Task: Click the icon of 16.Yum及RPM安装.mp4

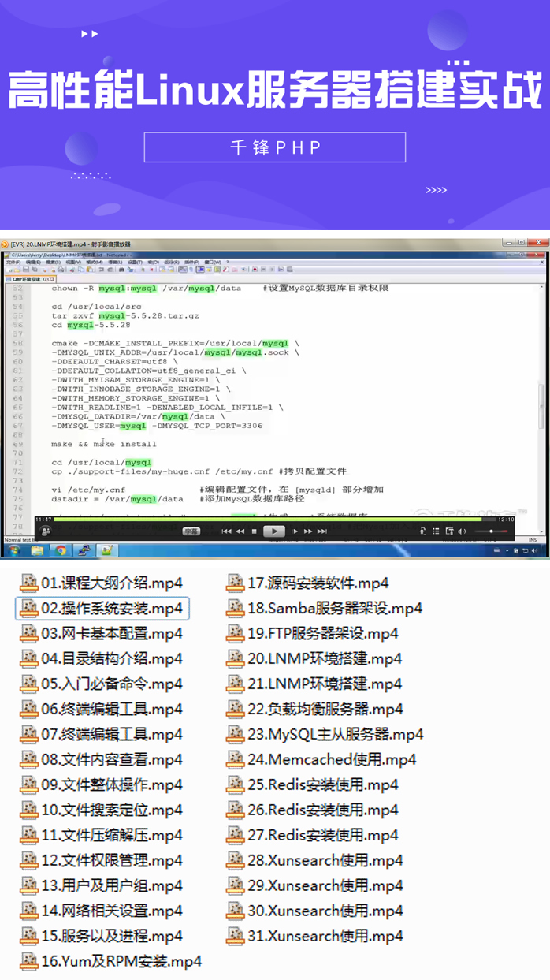Action: (29, 961)
